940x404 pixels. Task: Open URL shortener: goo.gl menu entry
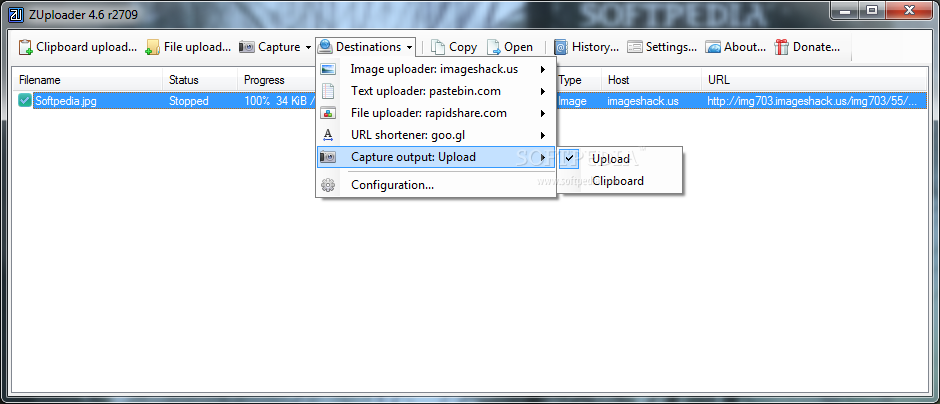(x=436, y=135)
